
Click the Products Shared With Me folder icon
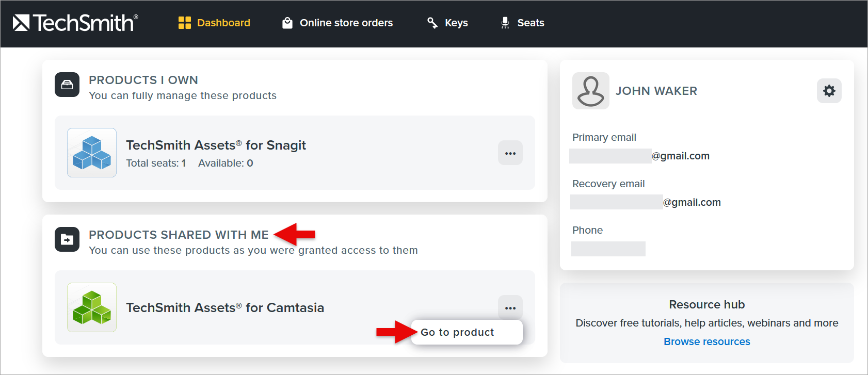[67, 239]
